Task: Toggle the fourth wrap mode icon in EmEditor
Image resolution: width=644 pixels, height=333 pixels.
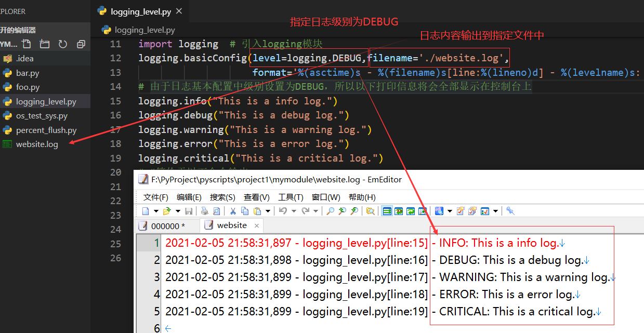Action: (x=423, y=211)
